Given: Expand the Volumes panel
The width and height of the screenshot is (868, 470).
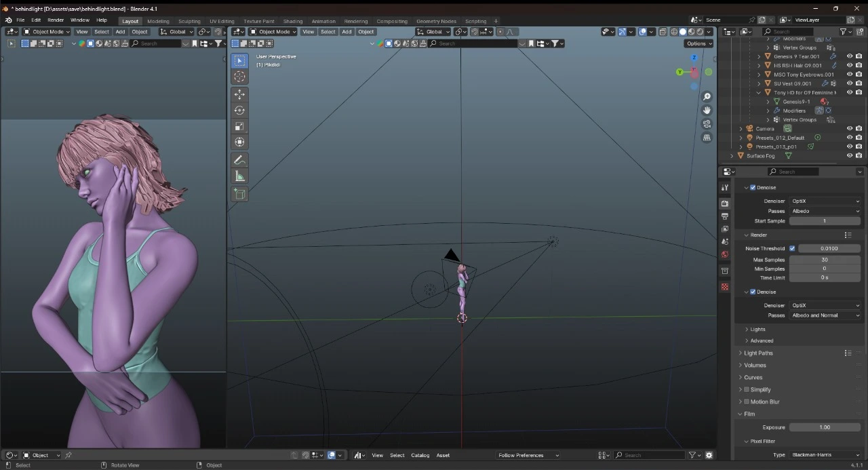Looking at the screenshot, I should [x=755, y=365].
